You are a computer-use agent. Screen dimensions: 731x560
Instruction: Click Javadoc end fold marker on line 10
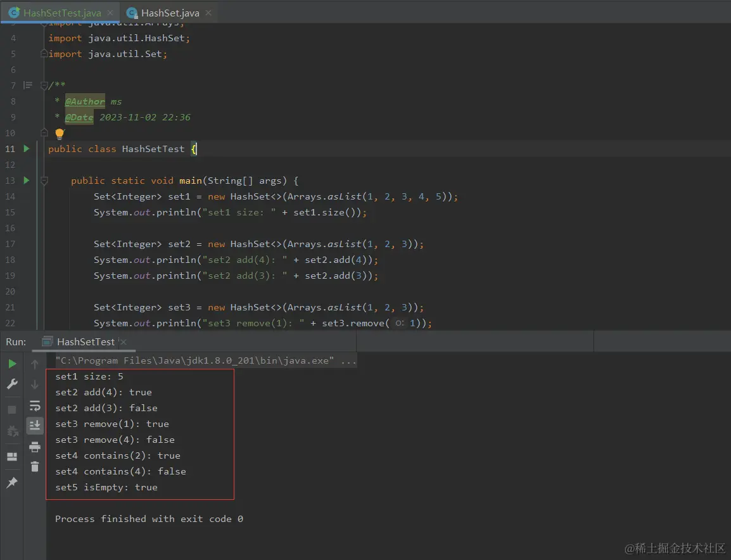click(44, 133)
